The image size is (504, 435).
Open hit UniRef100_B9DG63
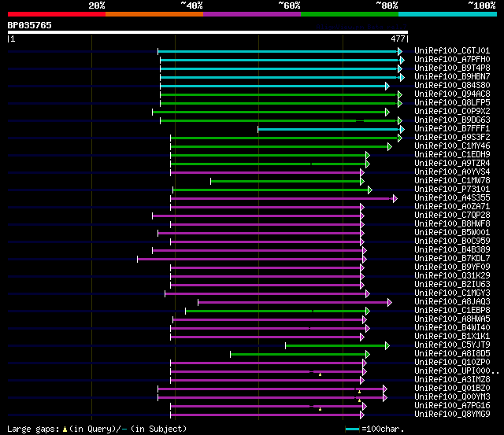coord(452,120)
